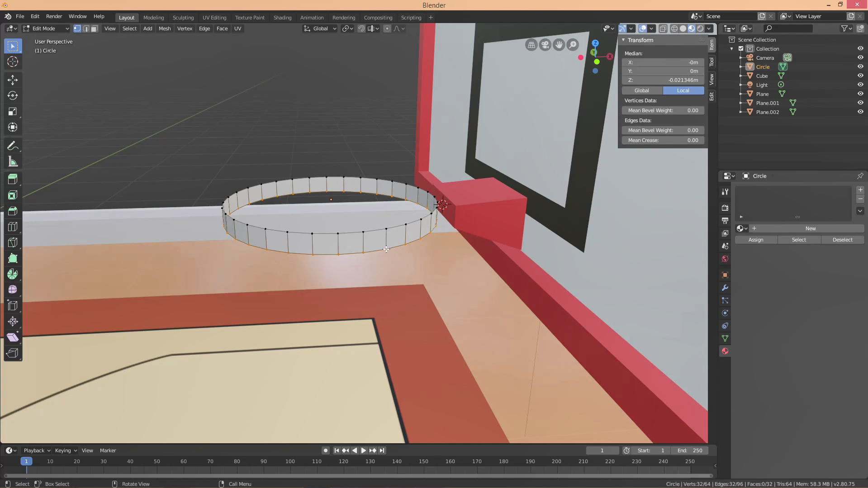
Task: Hide the Cube object in outliner
Action: coord(860,76)
